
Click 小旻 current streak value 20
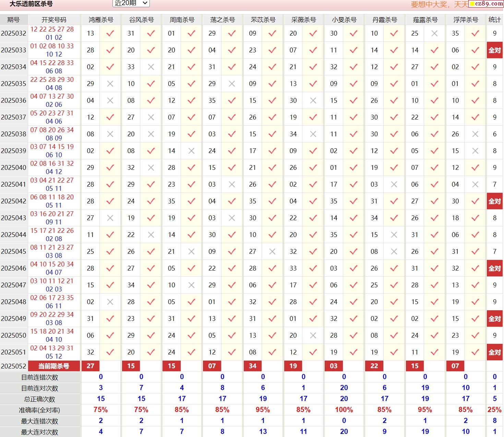344,388
